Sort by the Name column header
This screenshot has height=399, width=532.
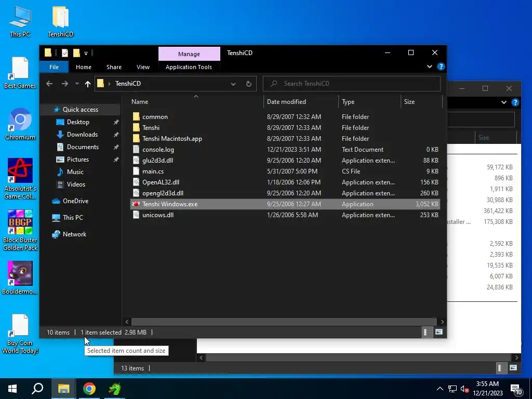pos(196,102)
